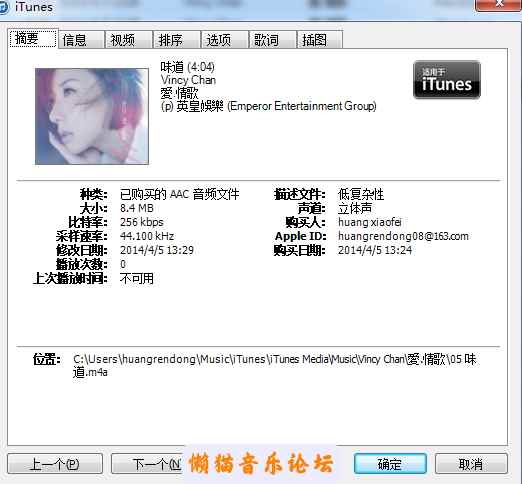Click the 256 kbps bitrate value
This screenshot has height=484, width=522.
click(142, 222)
